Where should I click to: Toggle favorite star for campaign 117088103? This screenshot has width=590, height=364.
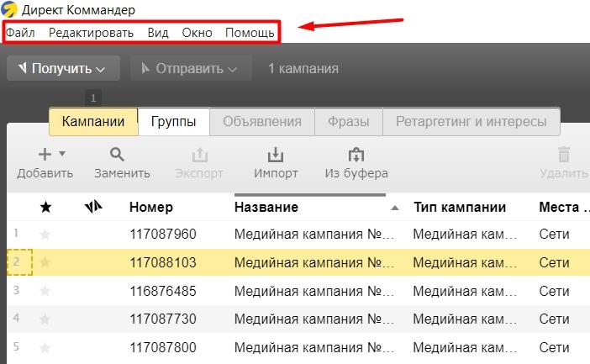45,262
